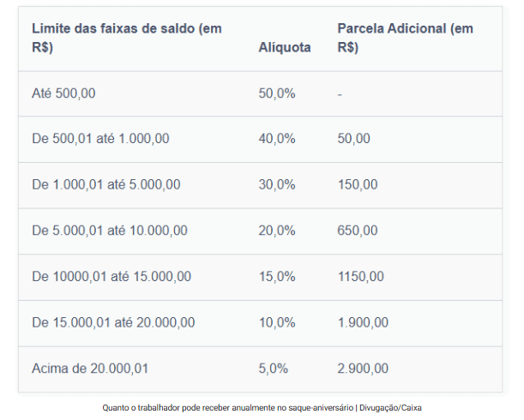Click the 20,0% rate cell
Image resolution: width=524 pixels, height=420 pixels.
tap(276, 231)
